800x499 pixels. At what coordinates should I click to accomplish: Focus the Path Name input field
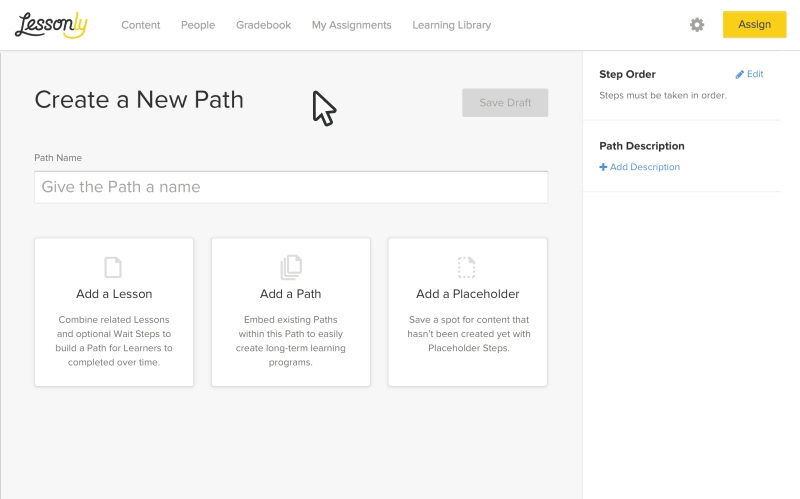coord(291,187)
